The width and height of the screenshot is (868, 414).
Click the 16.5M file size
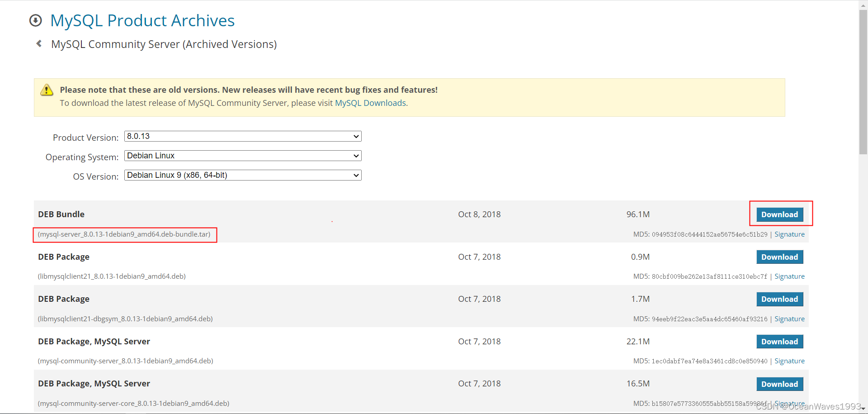point(638,384)
